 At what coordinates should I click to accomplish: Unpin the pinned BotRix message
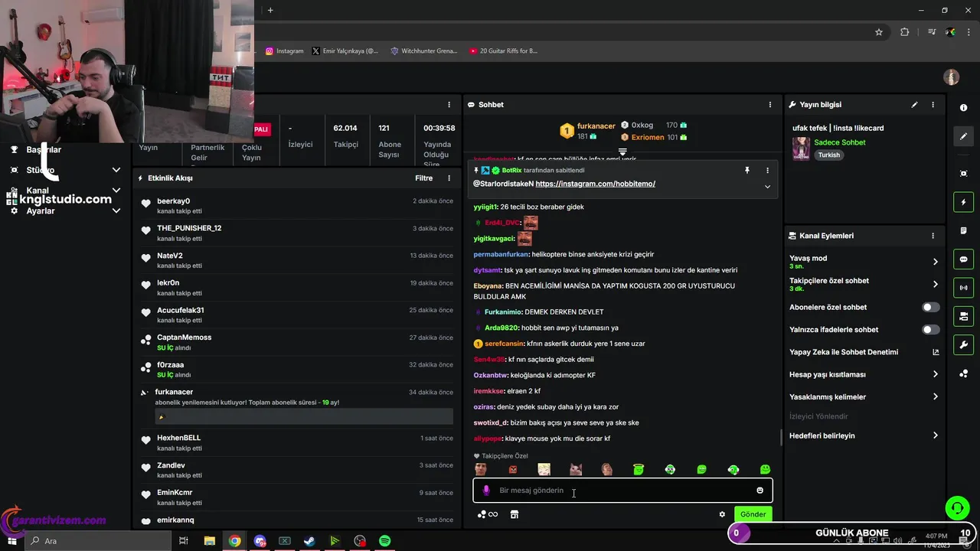tap(747, 171)
